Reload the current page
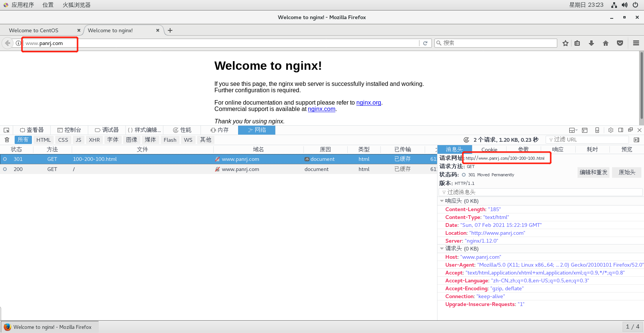 click(425, 43)
